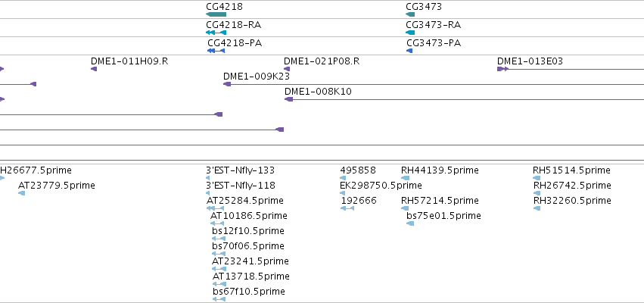644x303 pixels.
Task: Click the 192666 label
Action: click(x=359, y=201)
